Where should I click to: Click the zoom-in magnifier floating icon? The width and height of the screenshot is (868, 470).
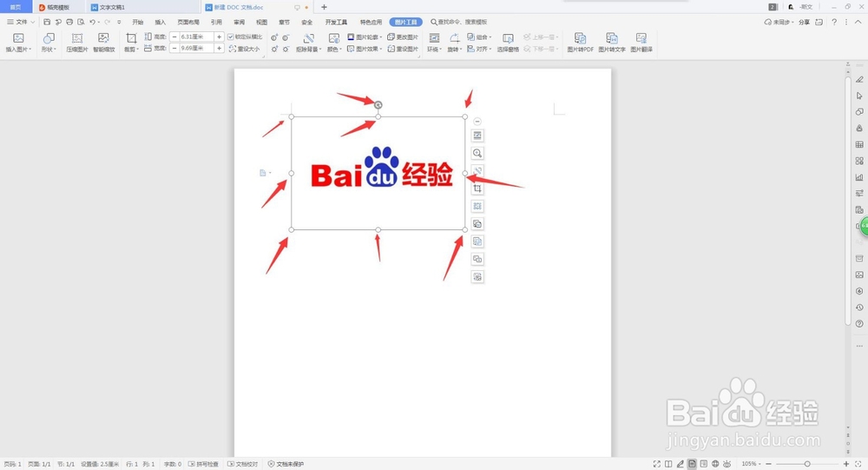click(x=477, y=153)
